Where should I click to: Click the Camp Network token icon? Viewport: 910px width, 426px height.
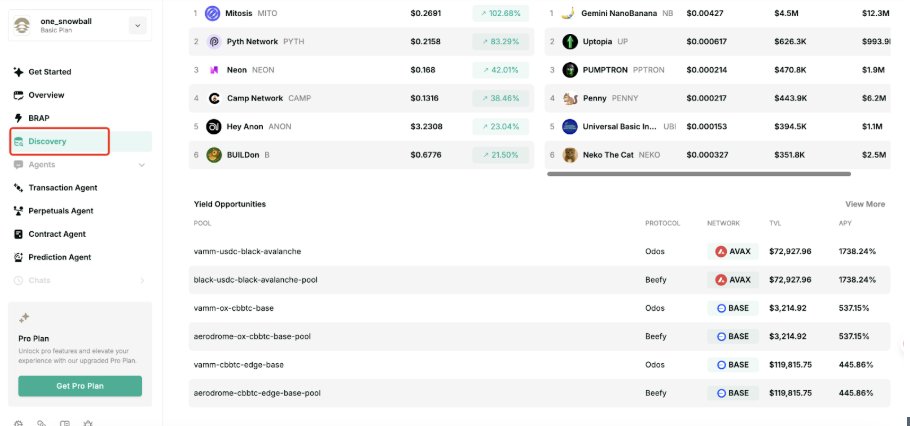(x=213, y=99)
